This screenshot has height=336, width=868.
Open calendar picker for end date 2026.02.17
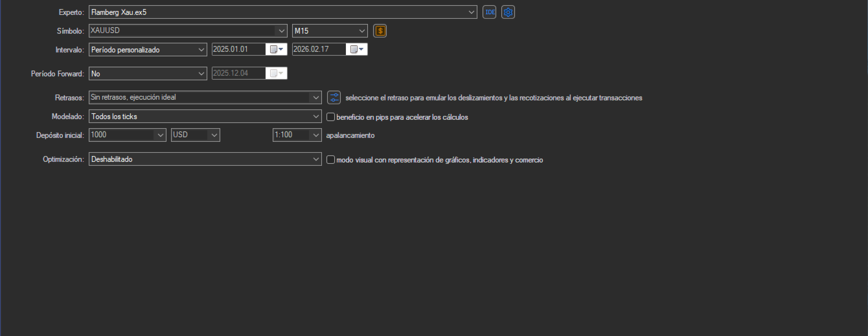coord(357,49)
